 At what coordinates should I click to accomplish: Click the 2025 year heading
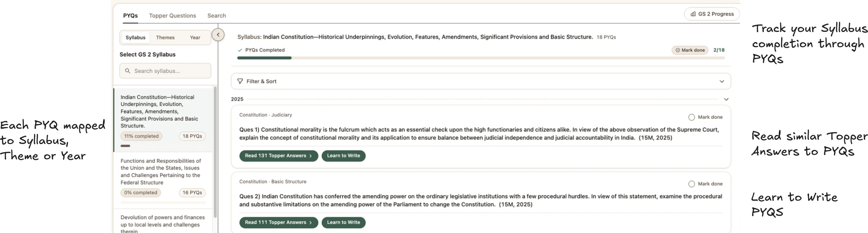tap(237, 99)
